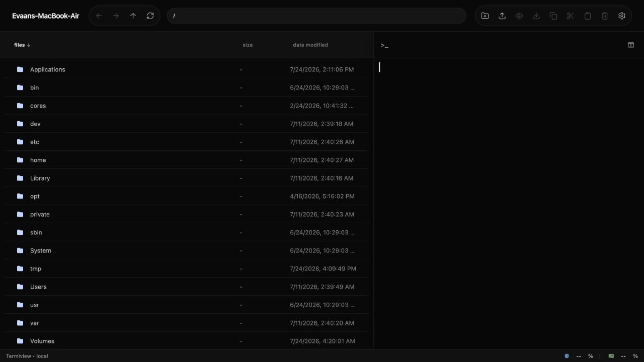Screen dimensions: 644x362
Task: Click the path input field
Action: (x=316, y=16)
